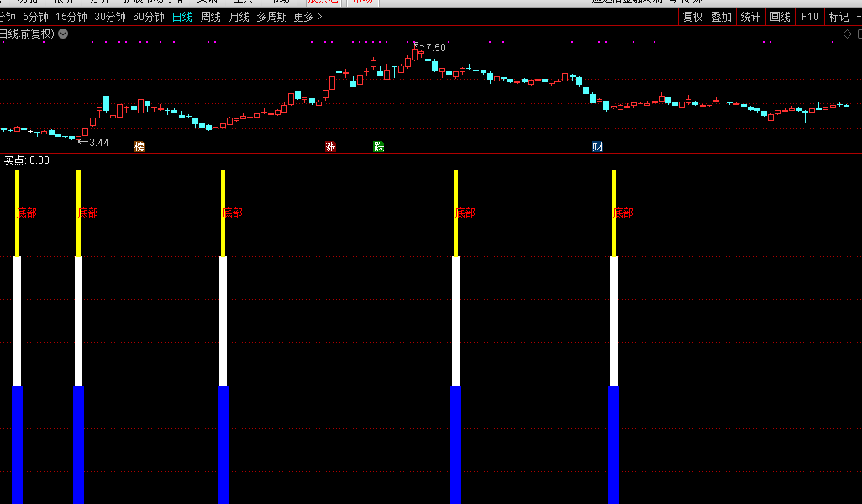Open the 统计 statistics button

pos(750,17)
